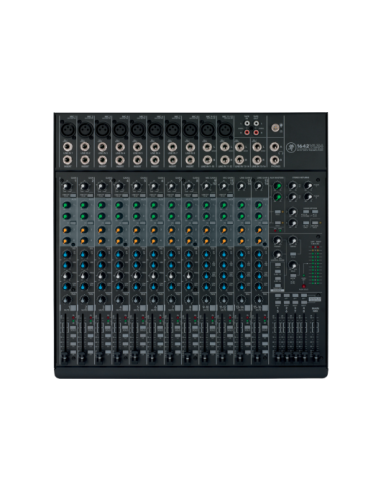Viewport: 381px width, 492px height.
Task: Click the channel 1 fader cap
Action: 66,358
